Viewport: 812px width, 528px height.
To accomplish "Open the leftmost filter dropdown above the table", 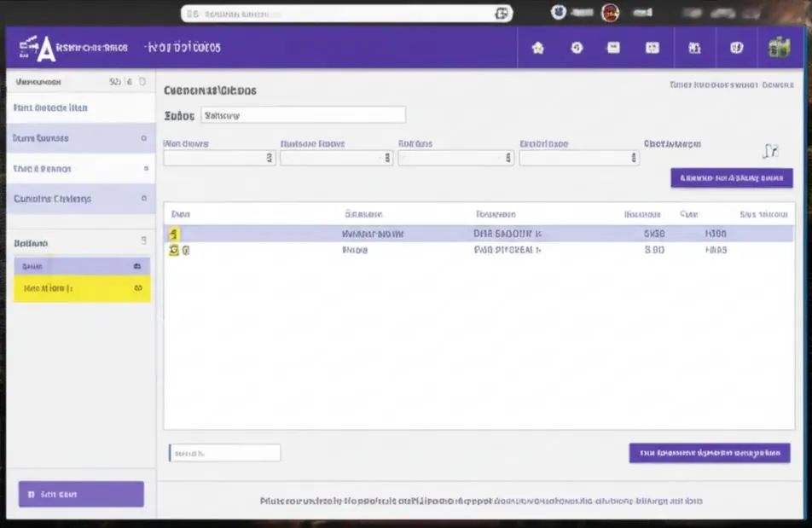I will [219, 158].
